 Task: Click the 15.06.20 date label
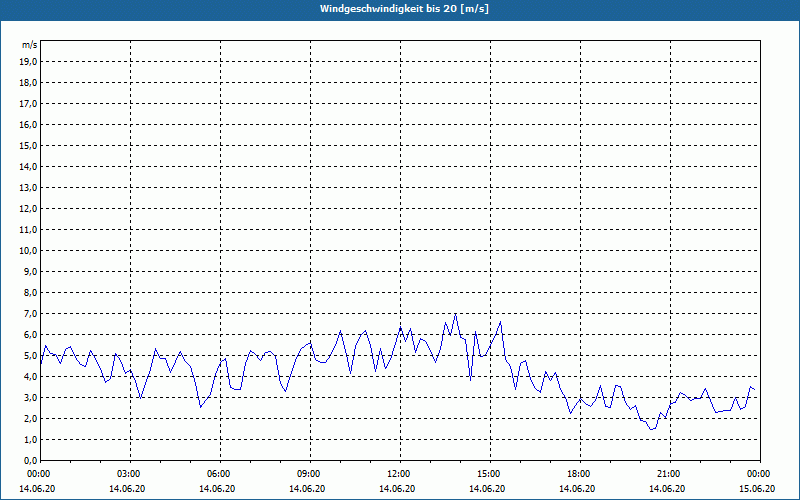[757, 489]
